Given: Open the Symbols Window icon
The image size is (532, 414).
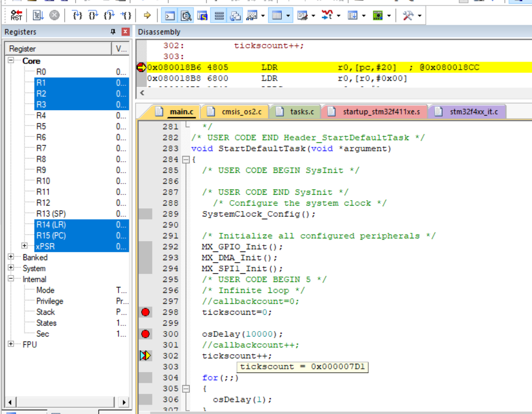Looking at the screenshot, I should (202, 15).
